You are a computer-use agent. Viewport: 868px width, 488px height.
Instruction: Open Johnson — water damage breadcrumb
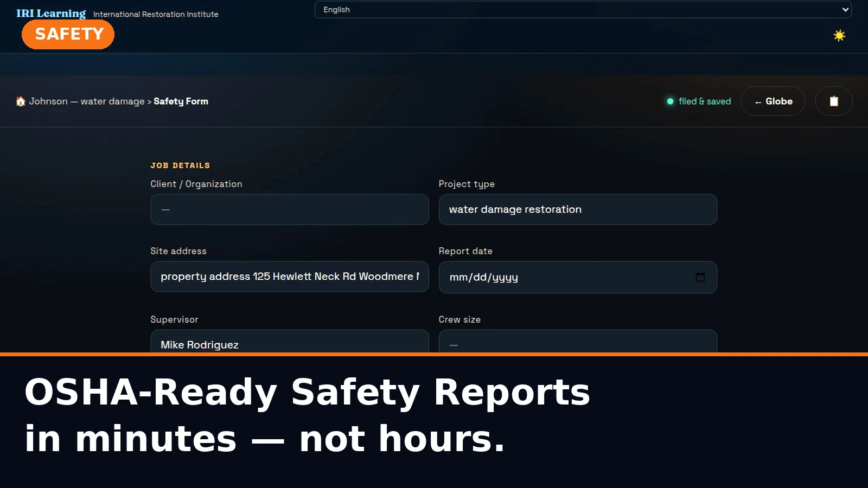tap(87, 101)
